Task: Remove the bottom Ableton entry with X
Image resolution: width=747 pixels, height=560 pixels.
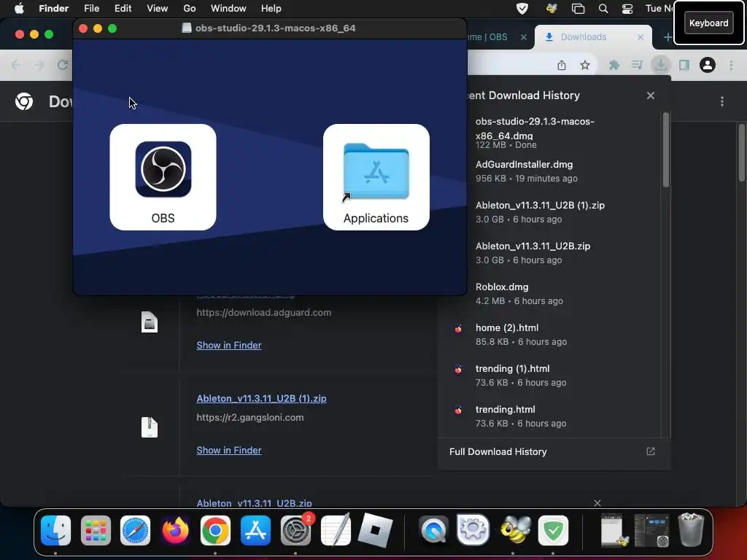Action: point(597,503)
